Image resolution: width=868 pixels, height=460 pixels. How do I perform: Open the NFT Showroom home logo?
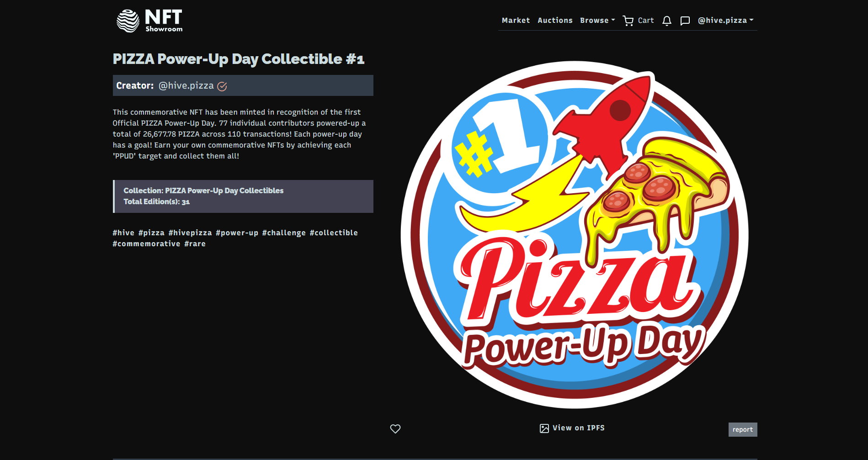pyautogui.click(x=149, y=21)
